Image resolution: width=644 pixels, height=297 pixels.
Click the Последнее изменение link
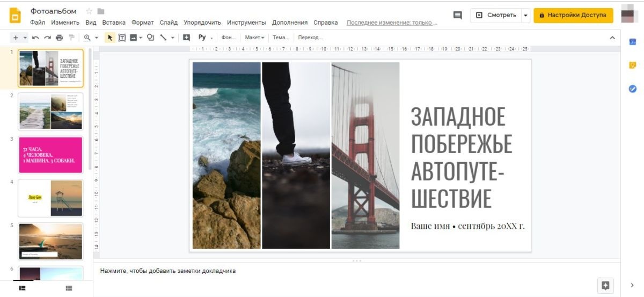coord(392,23)
